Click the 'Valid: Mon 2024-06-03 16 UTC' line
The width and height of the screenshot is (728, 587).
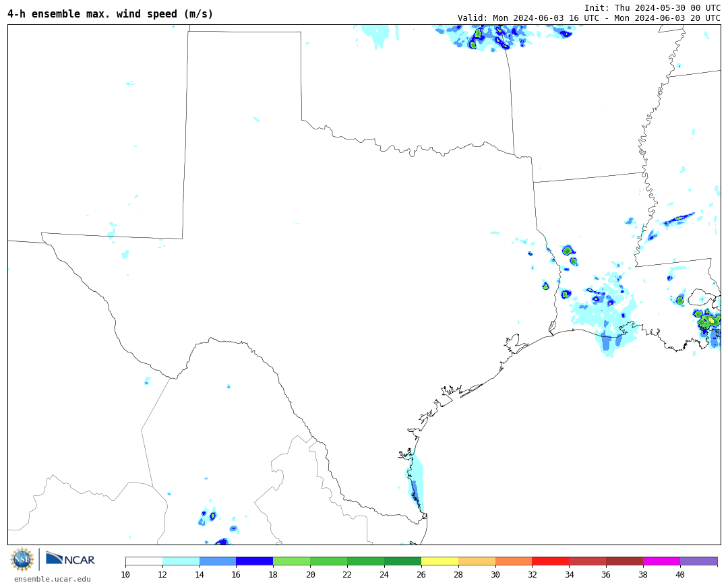(x=589, y=18)
